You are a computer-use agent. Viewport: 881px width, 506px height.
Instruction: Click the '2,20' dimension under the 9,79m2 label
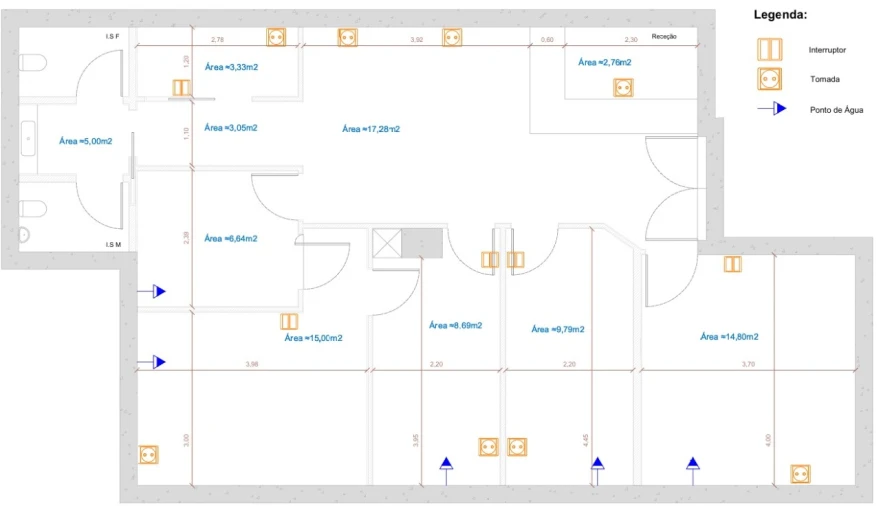click(x=569, y=364)
